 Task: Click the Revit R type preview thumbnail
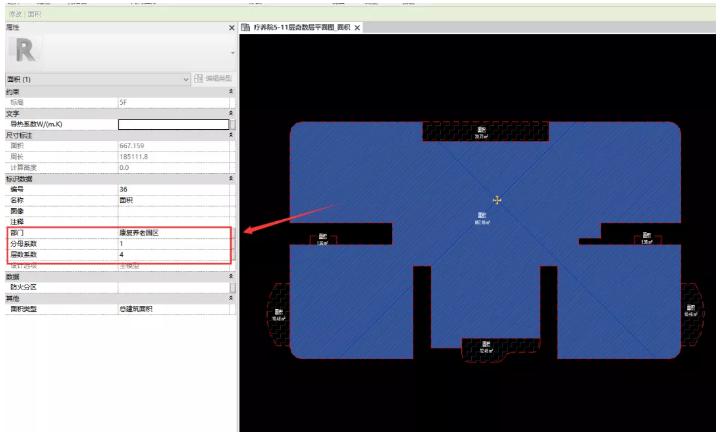click(x=25, y=51)
